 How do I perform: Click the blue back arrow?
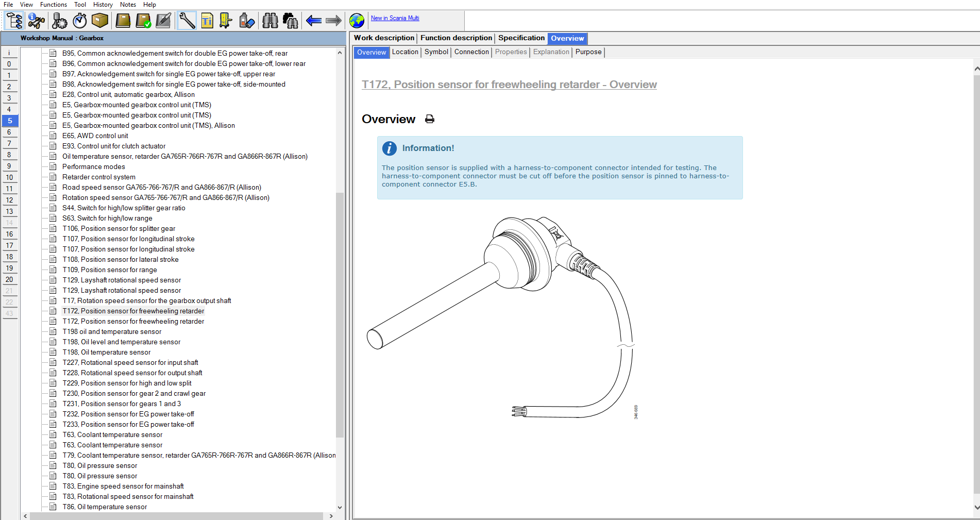pyautogui.click(x=313, y=21)
